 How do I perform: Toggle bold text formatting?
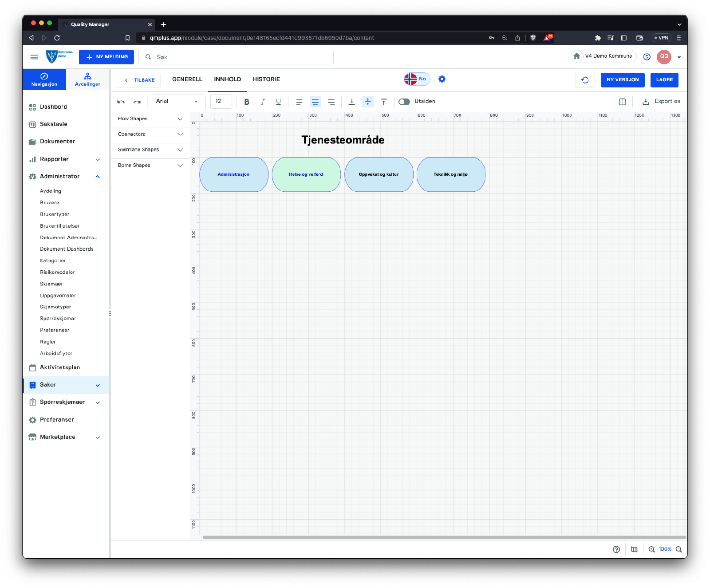tap(247, 102)
